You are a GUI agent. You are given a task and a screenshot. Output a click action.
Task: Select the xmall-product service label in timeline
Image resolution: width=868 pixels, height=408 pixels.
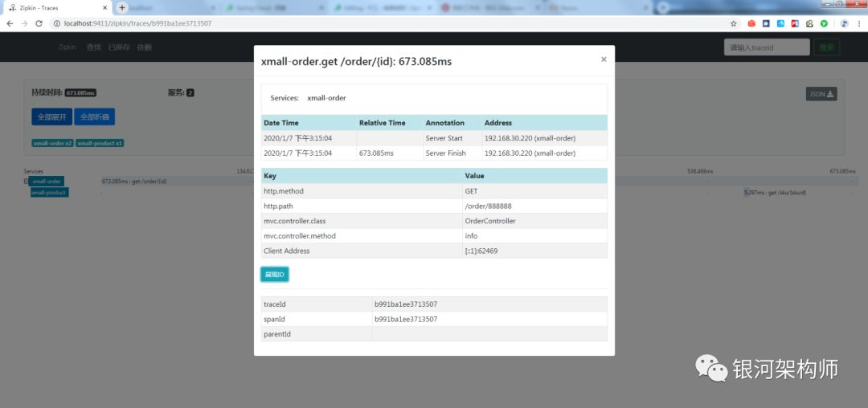(x=50, y=193)
